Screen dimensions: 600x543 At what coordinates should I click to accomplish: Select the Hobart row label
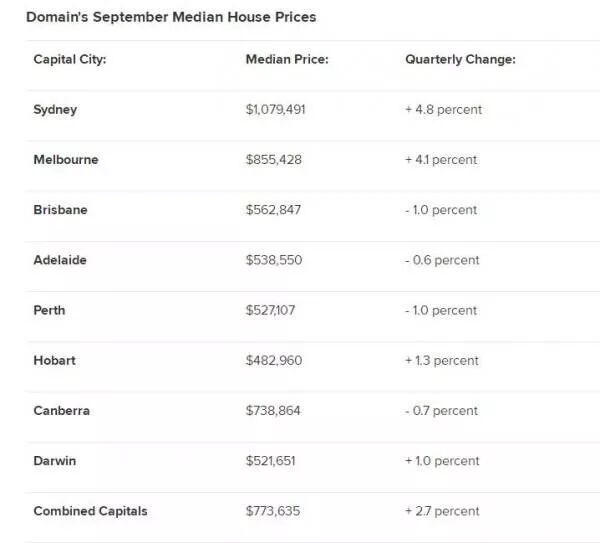click(x=54, y=360)
